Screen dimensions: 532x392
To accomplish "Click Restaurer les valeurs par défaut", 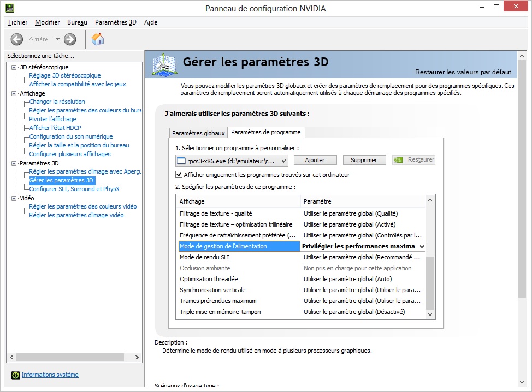I will [463, 72].
